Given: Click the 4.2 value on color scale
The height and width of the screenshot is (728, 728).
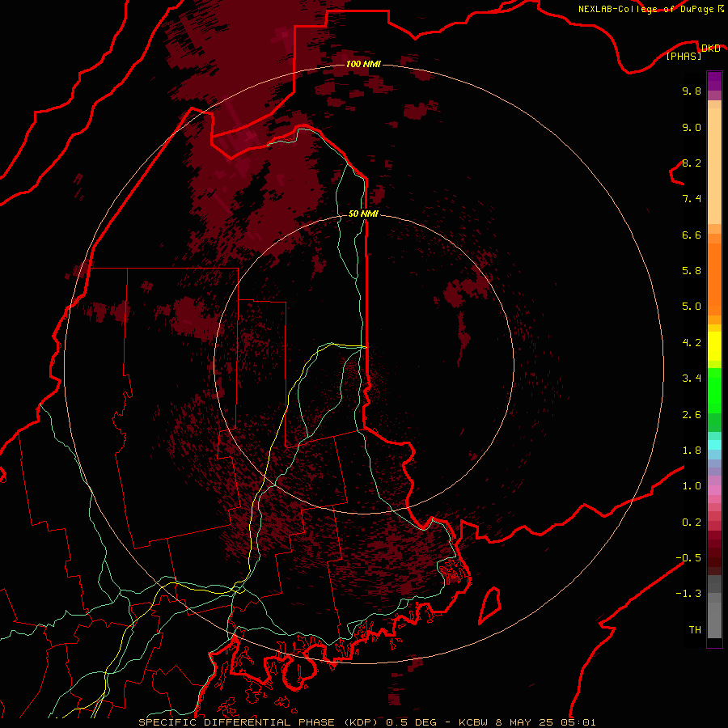Looking at the screenshot, I should [x=692, y=343].
